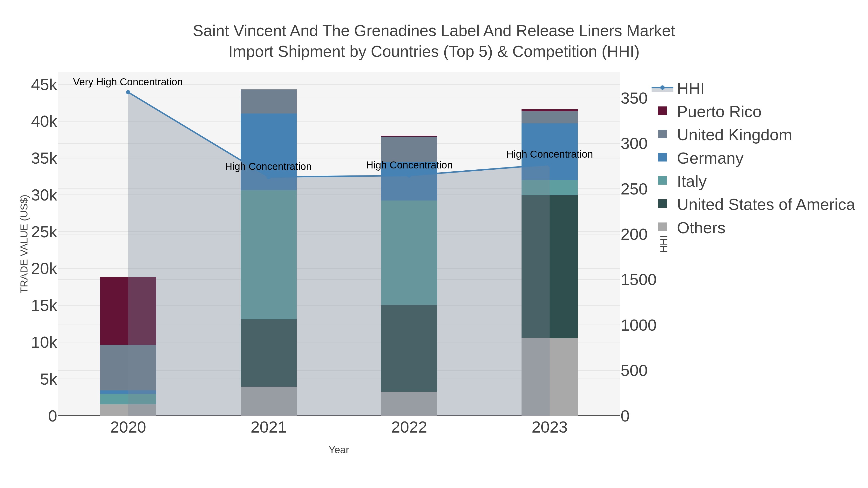Image resolution: width=868 pixels, height=488 pixels.
Task: Click the Germany segment in 2021 bar
Action: (x=269, y=152)
